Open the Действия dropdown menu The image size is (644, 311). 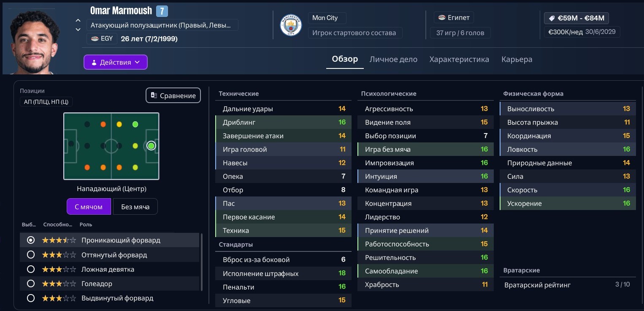pos(115,62)
